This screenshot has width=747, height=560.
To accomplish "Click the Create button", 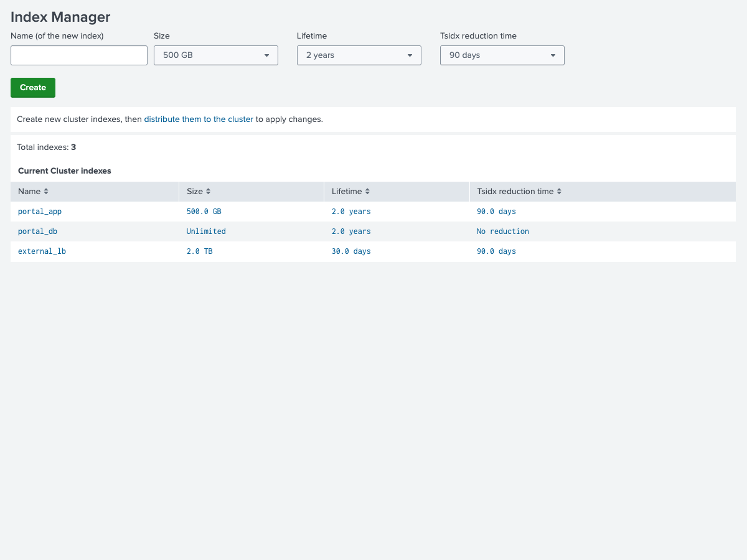I will [32, 87].
